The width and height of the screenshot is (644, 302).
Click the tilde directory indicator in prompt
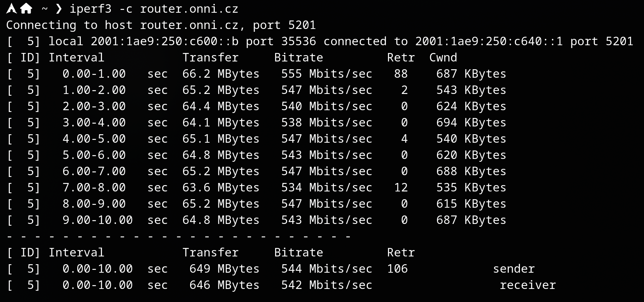[44, 9]
